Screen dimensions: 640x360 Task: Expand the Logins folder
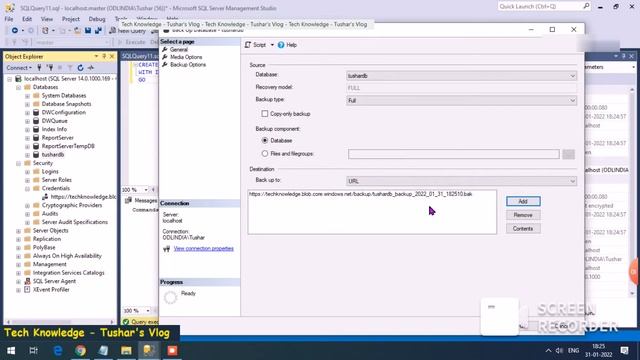coord(27,172)
